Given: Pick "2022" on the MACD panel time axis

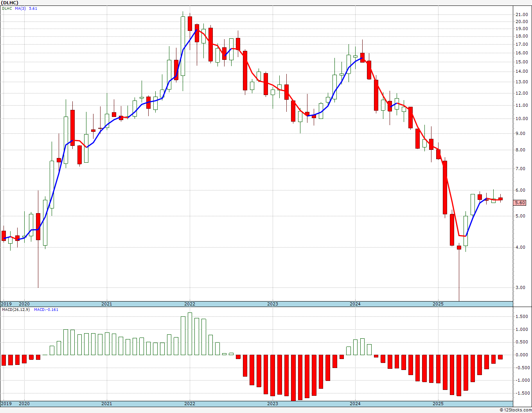Looking at the screenshot, I should [190, 404].
